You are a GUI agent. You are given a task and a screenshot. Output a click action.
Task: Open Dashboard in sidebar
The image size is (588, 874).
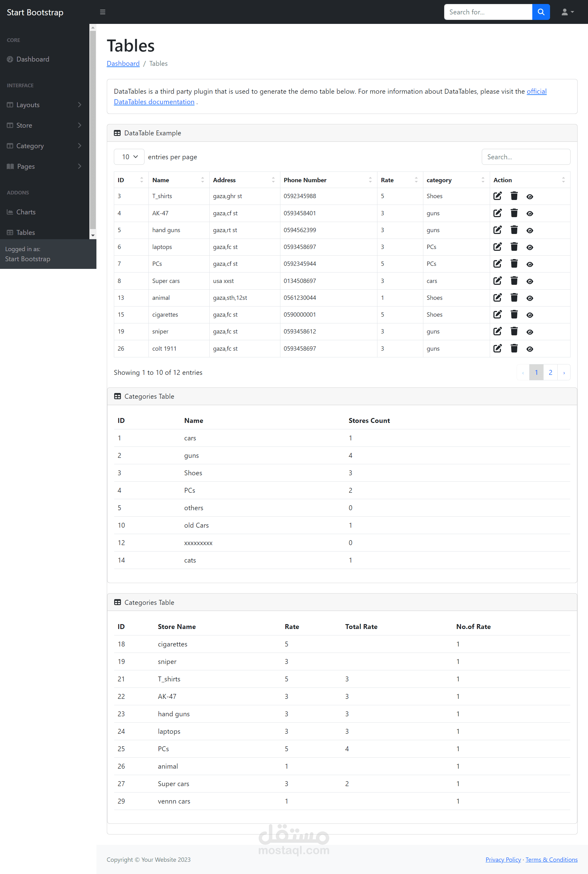coord(33,59)
